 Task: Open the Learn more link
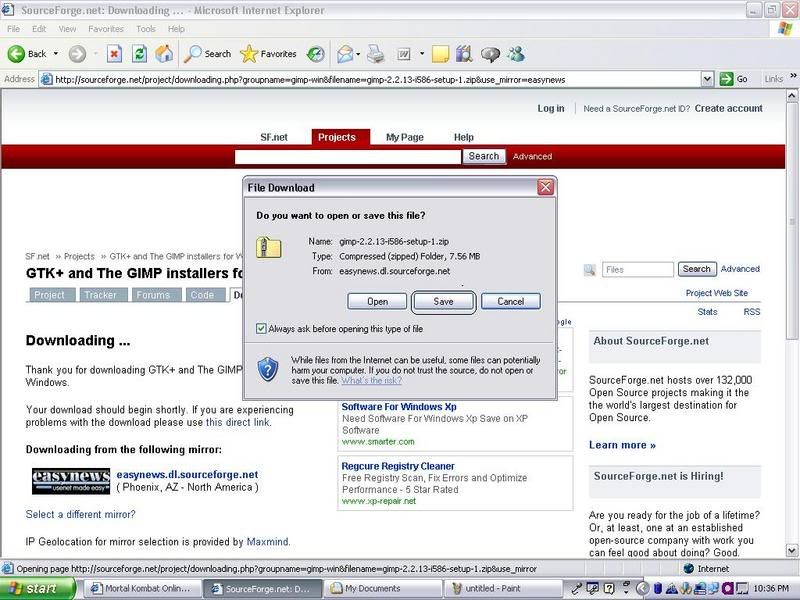[x=622, y=445]
